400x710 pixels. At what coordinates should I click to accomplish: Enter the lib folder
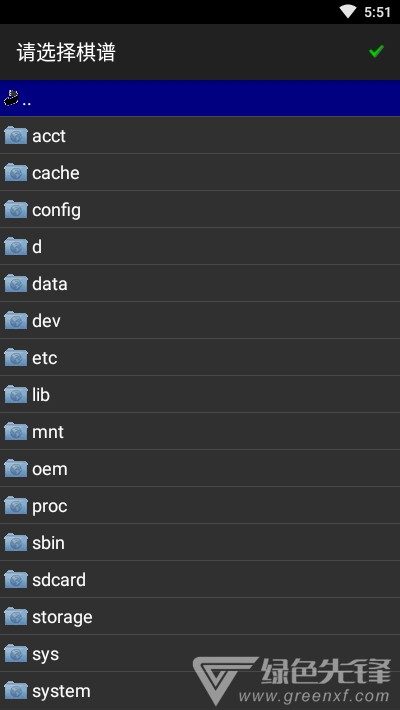coord(200,395)
